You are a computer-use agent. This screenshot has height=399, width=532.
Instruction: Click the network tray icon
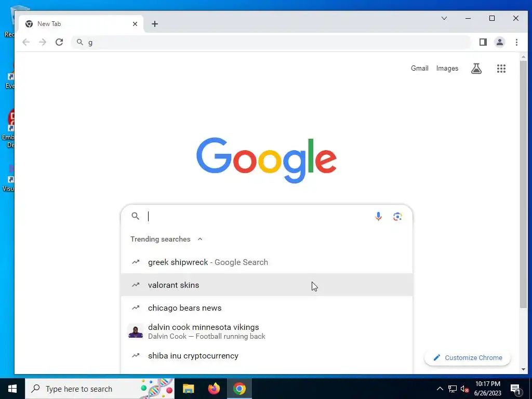453,389
